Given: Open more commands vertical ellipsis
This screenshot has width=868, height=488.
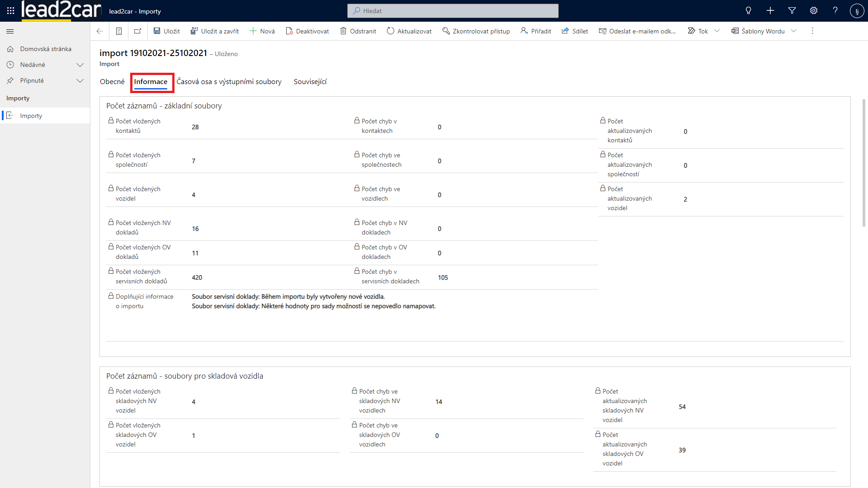Looking at the screenshot, I should click(812, 31).
